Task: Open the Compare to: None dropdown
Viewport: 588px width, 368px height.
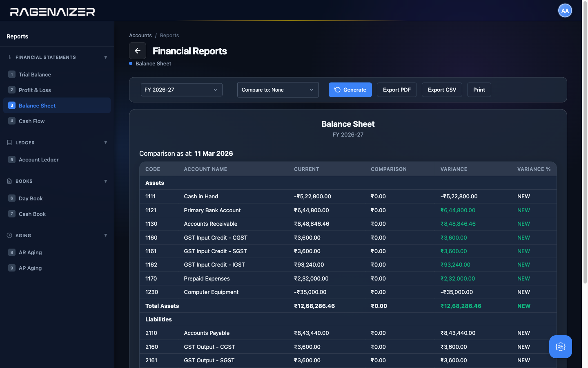Action: pos(278,90)
